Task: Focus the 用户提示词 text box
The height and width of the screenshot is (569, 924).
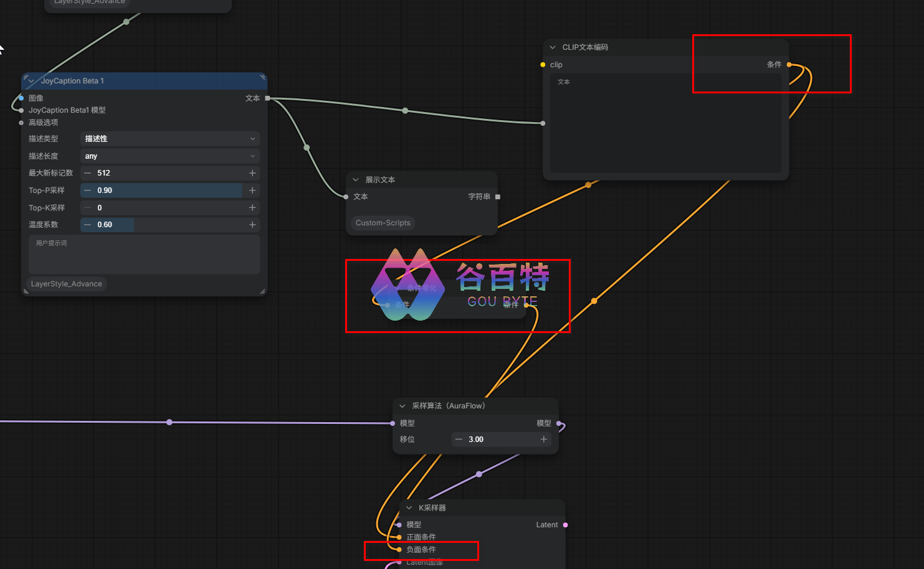Action: tap(144, 255)
